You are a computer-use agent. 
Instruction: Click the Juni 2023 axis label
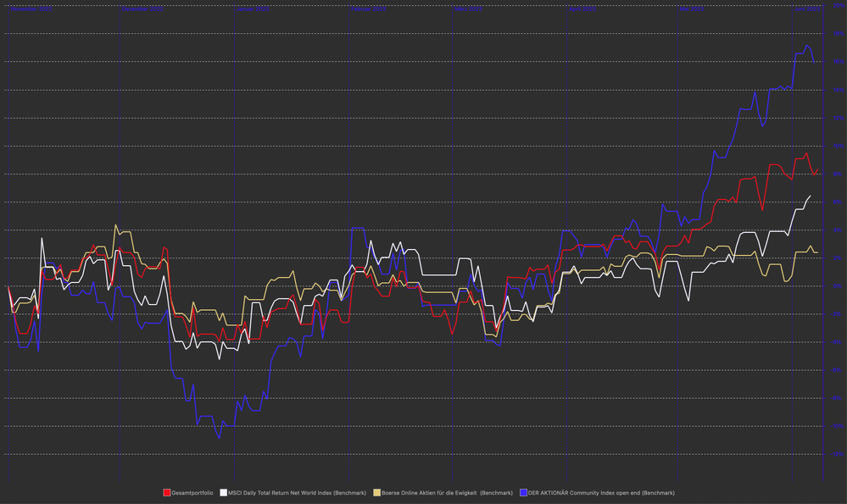(x=806, y=9)
